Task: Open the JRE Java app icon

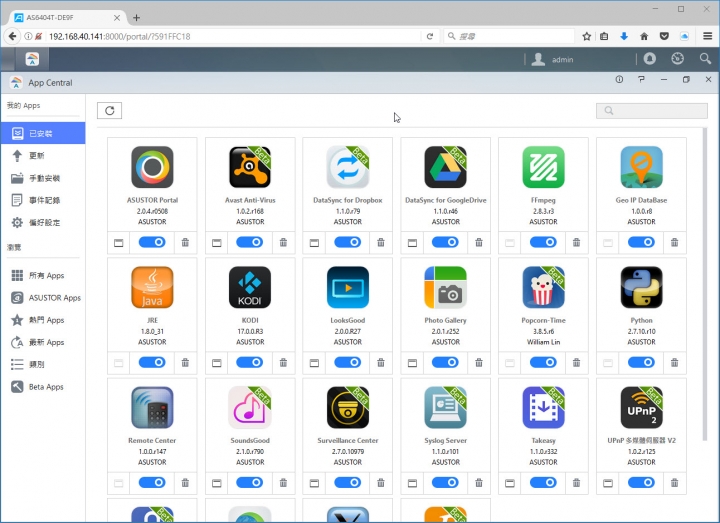Action: click(x=152, y=287)
